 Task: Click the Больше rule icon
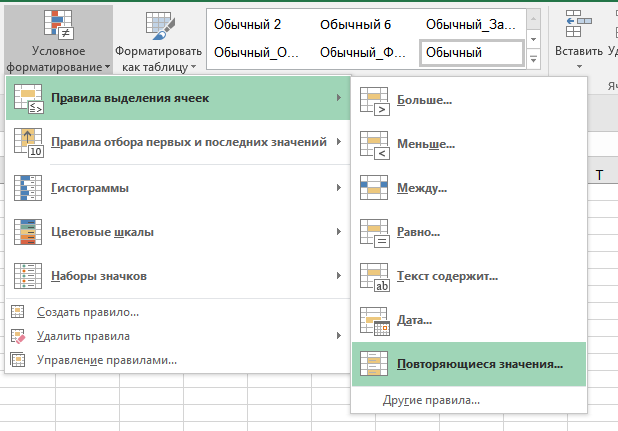373,100
